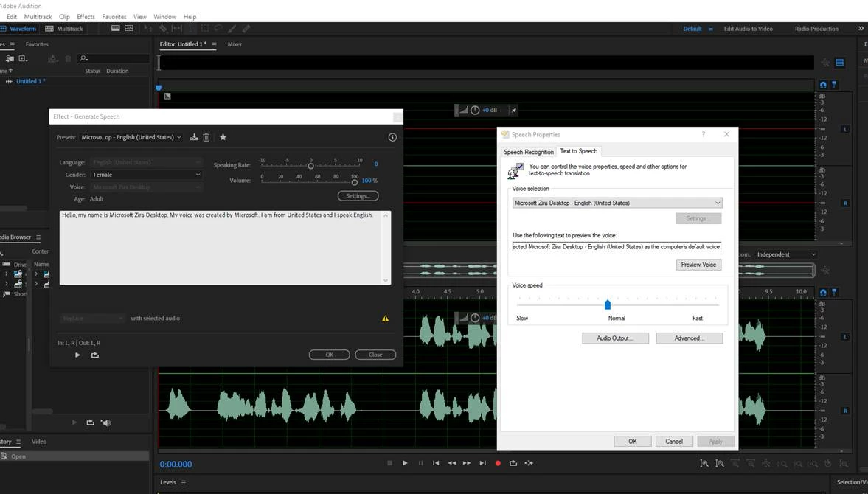Expand first drive in Media Browser tree

(x=7, y=274)
